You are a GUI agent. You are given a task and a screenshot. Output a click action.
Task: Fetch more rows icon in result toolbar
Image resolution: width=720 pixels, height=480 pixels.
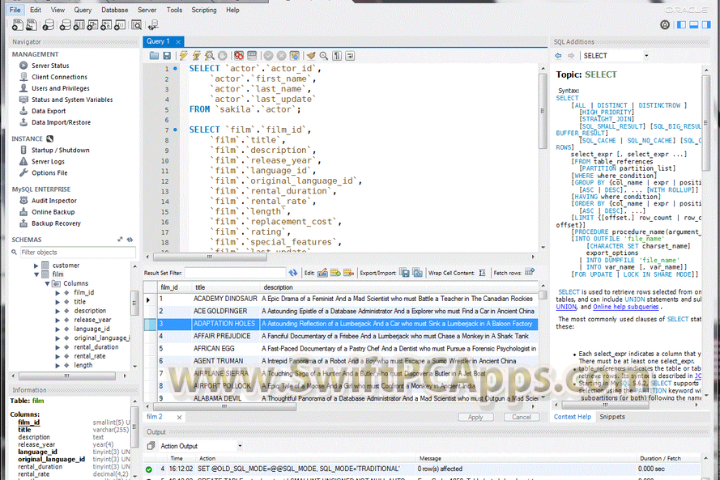[530, 272]
